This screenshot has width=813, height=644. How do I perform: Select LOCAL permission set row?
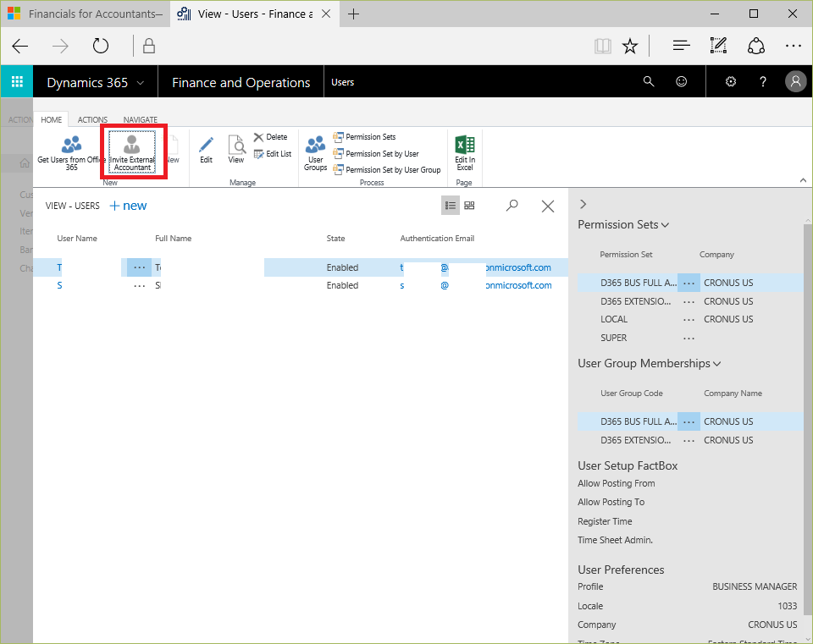coord(689,320)
